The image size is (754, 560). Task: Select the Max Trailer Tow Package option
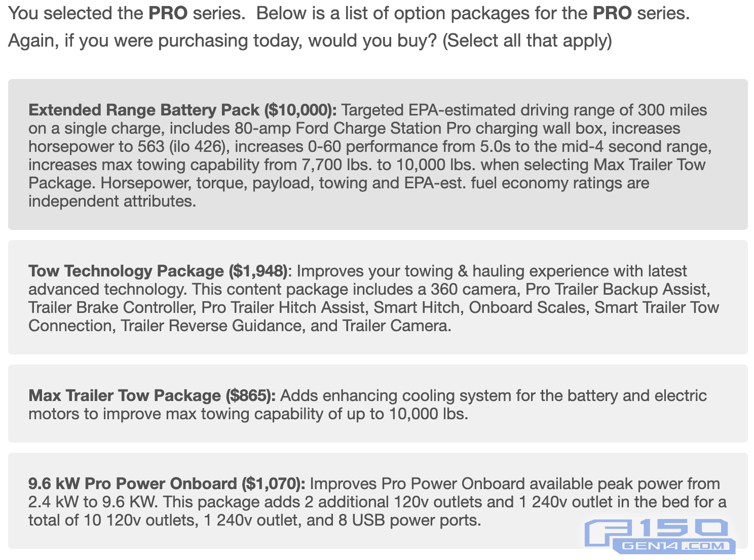tap(378, 404)
